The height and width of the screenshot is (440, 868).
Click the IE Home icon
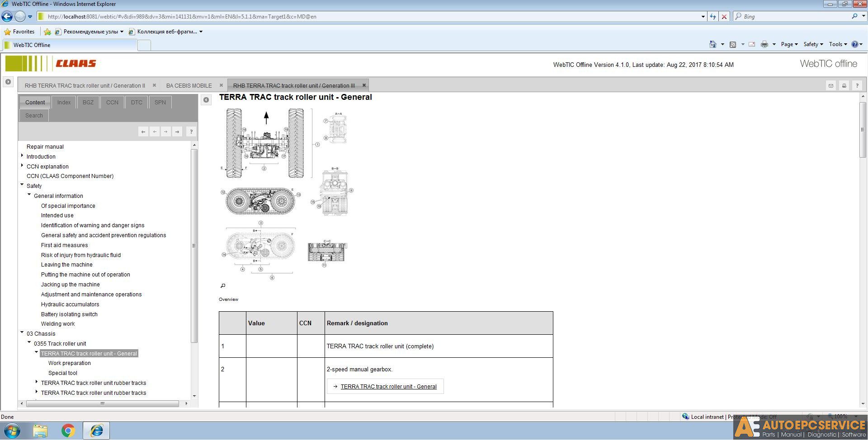pyautogui.click(x=713, y=44)
